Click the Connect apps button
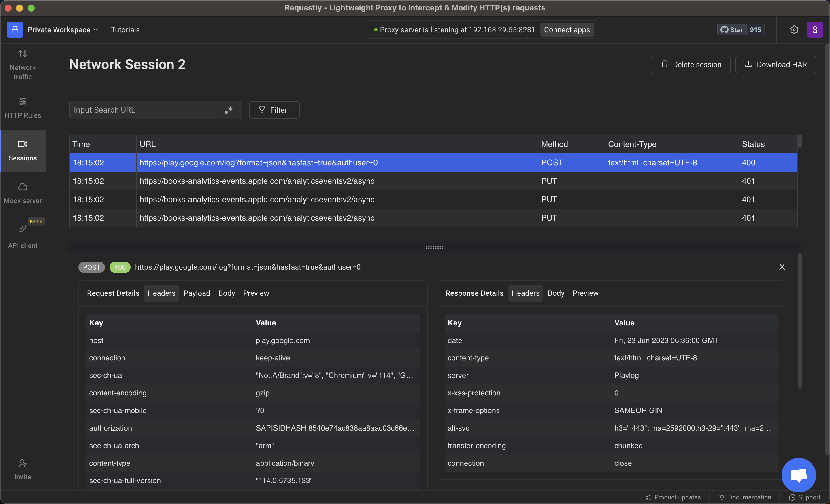830x504 pixels. click(x=567, y=30)
